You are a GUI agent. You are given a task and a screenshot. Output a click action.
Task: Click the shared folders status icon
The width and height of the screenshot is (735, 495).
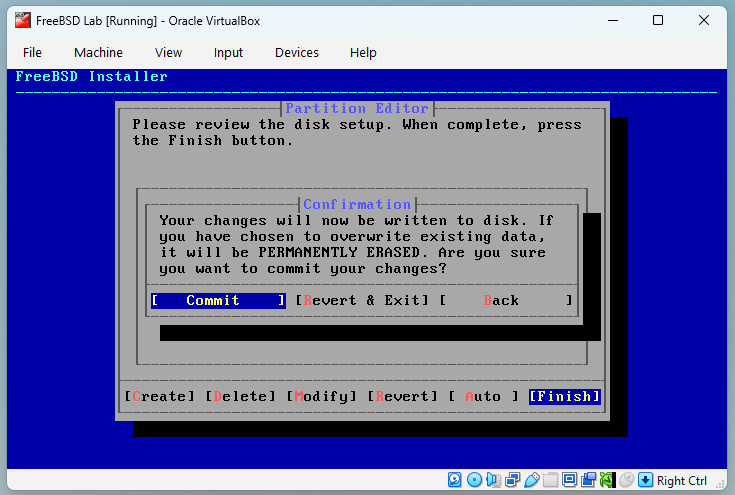click(550, 480)
